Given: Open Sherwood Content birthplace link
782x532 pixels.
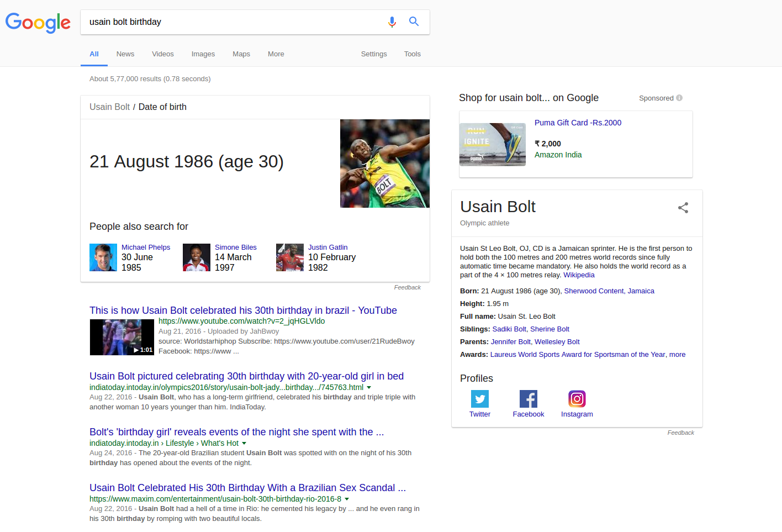Looking at the screenshot, I should click(x=594, y=291).
